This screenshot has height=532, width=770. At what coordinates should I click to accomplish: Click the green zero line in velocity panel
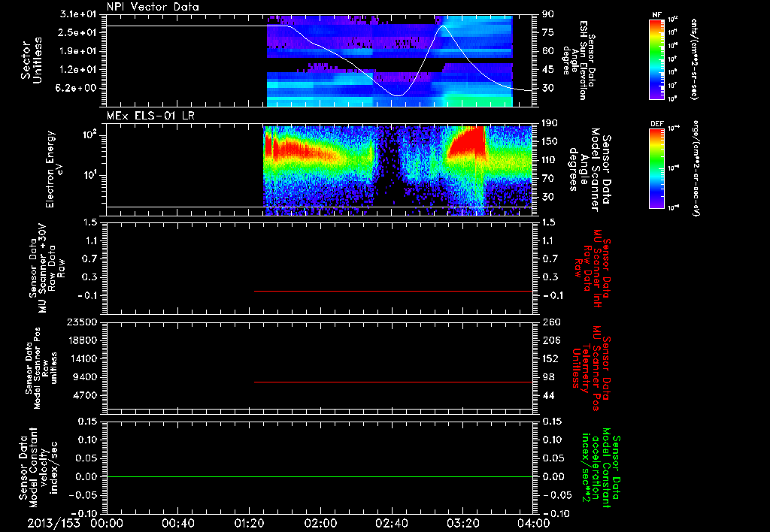tap(319, 476)
